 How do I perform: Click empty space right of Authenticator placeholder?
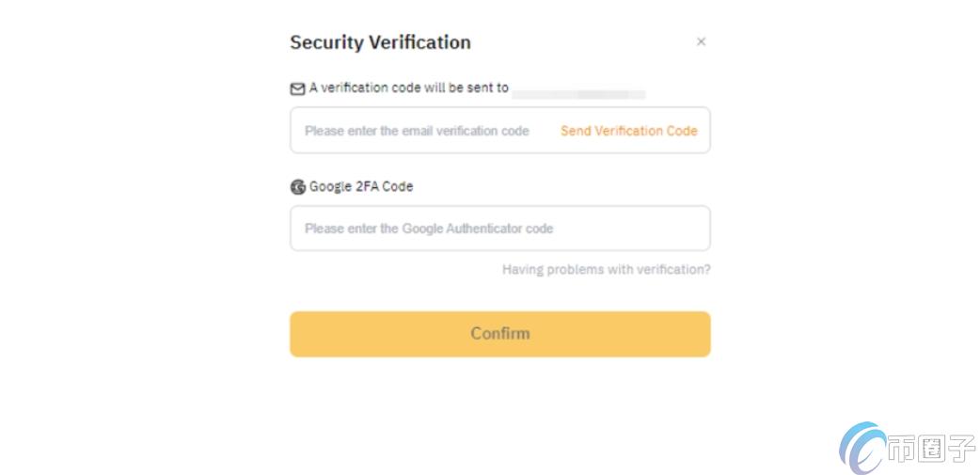pyautogui.click(x=631, y=229)
